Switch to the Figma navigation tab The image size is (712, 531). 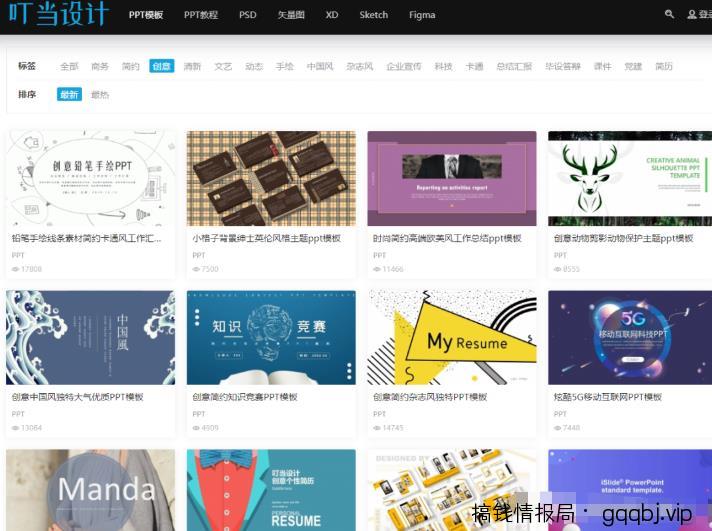coord(422,15)
